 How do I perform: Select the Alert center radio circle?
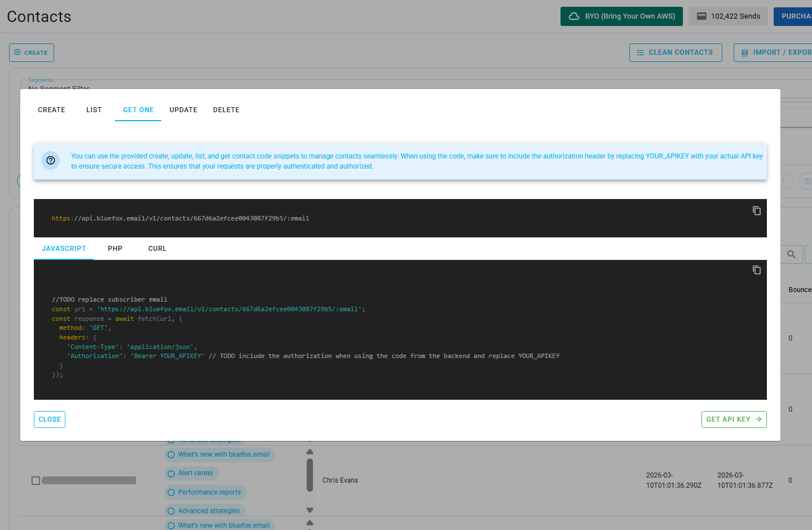coord(171,473)
